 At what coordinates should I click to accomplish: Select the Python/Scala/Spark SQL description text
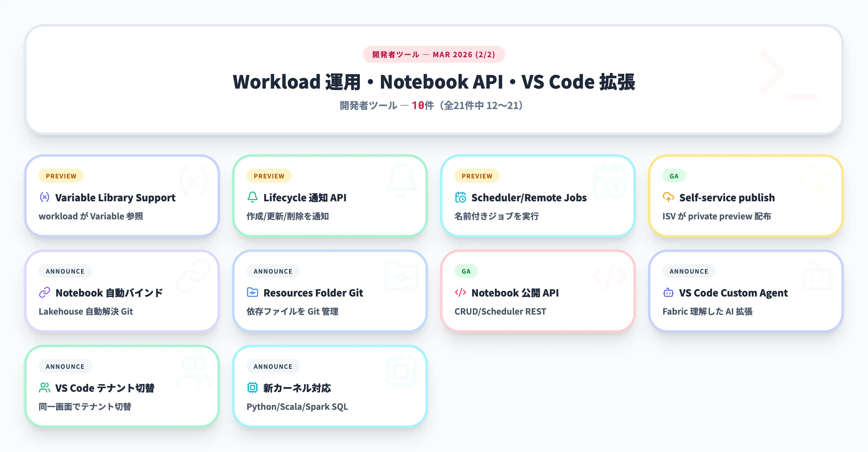(x=297, y=407)
